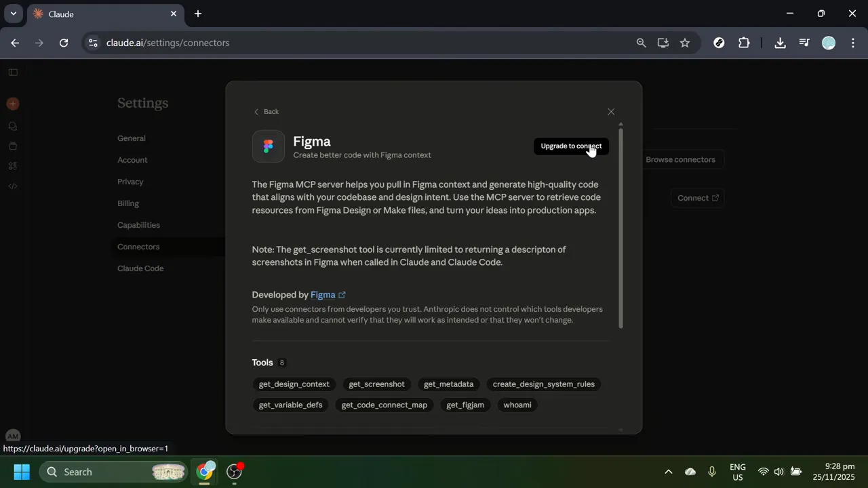
Task: Select create_design_system_rules tool chip
Action: tap(543, 384)
